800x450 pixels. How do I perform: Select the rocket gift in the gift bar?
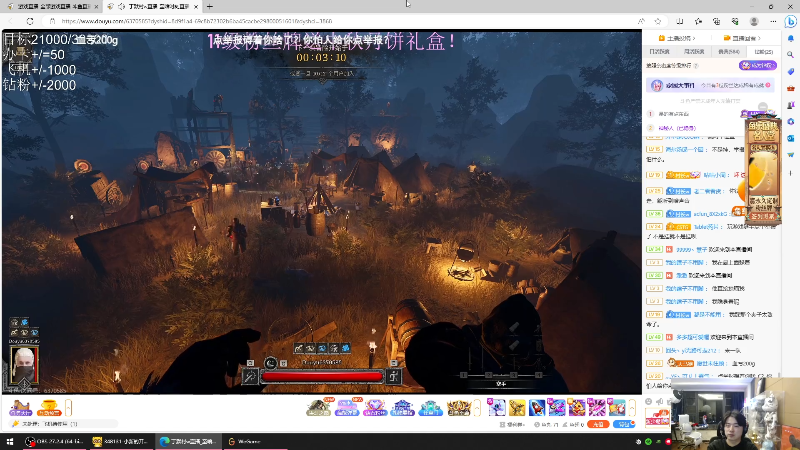tap(537, 407)
